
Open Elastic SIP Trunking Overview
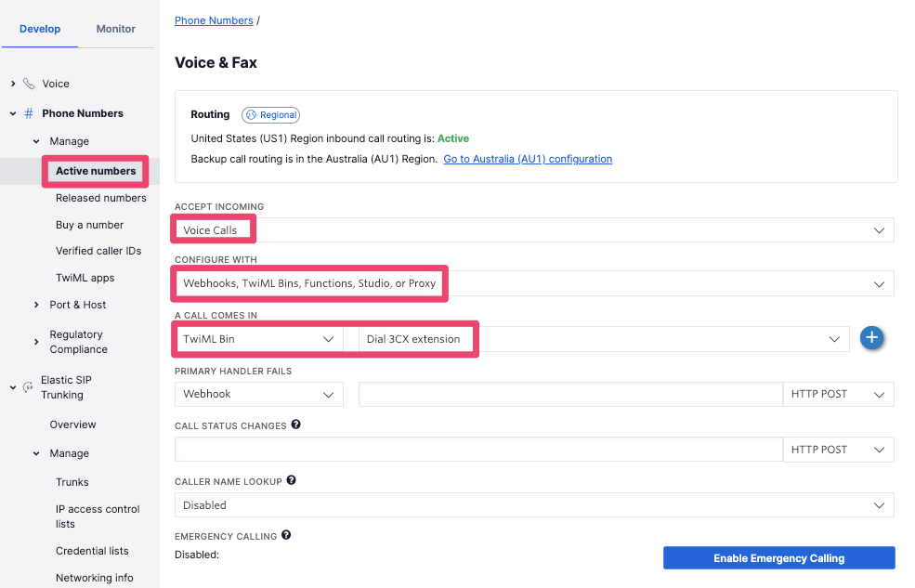[72, 425]
